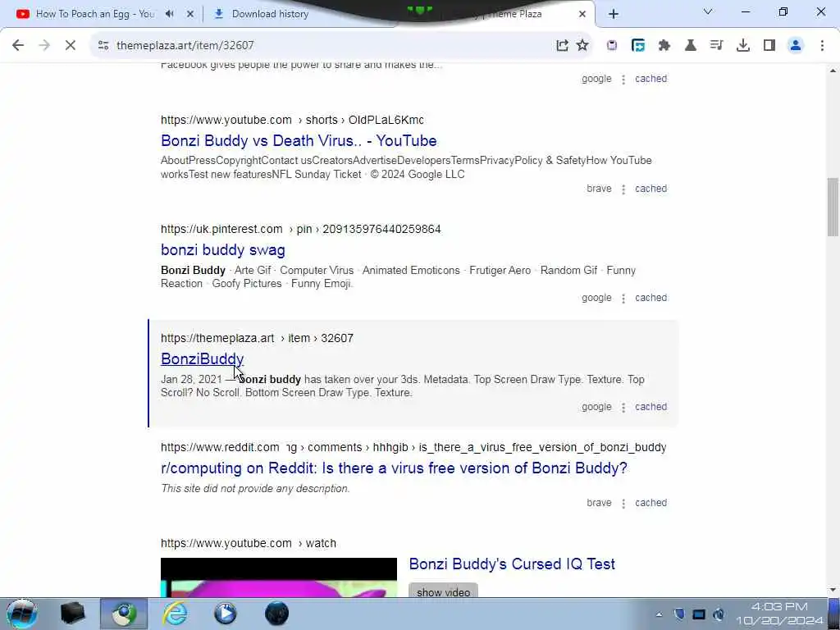
Task: Click the tray volume speaker icon
Action: point(719,614)
